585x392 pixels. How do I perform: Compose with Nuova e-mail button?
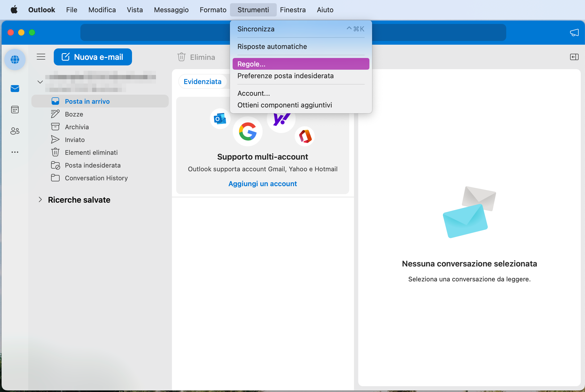(93, 57)
